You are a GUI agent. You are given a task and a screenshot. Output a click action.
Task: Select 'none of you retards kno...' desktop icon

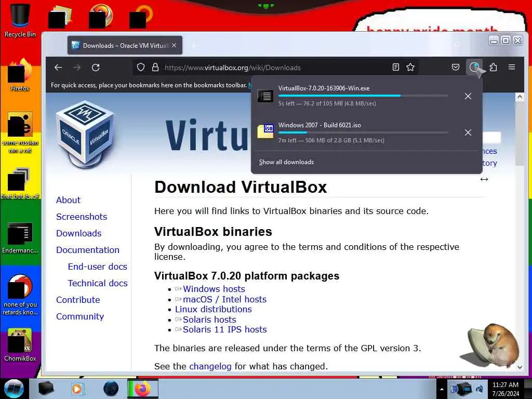(x=20, y=295)
